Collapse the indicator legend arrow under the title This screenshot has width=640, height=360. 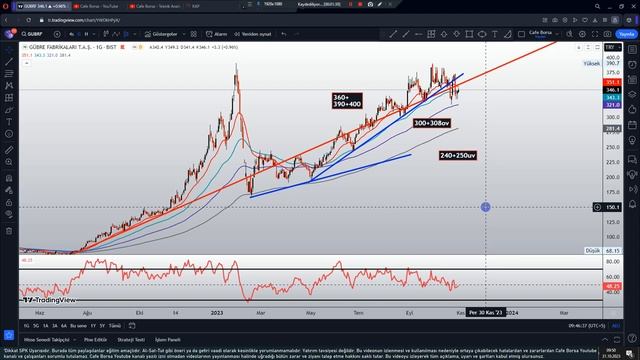27,63
